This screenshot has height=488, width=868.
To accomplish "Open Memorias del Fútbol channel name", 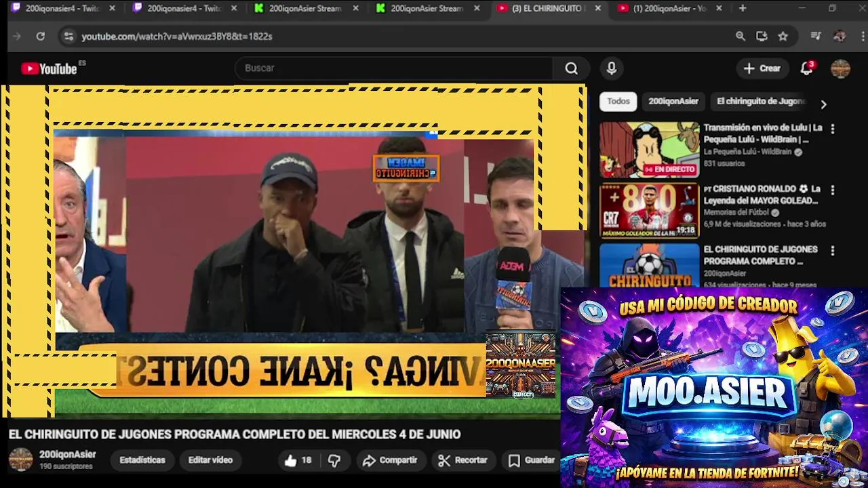I will click(737, 212).
